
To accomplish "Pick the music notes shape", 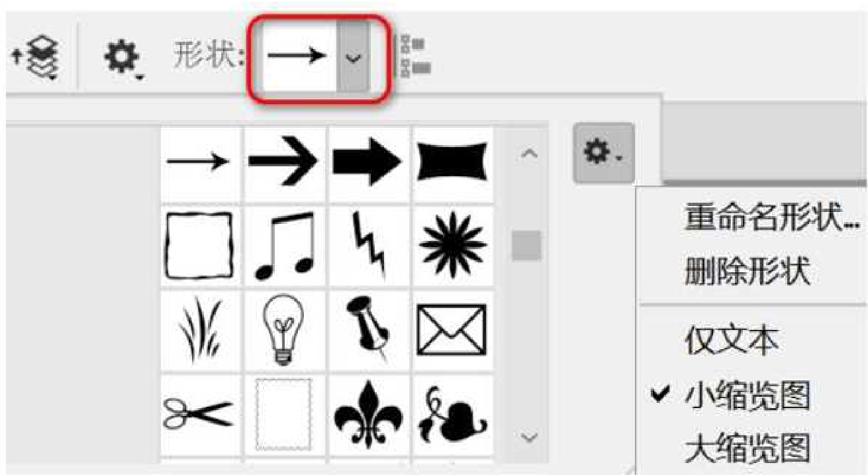I will tap(285, 244).
